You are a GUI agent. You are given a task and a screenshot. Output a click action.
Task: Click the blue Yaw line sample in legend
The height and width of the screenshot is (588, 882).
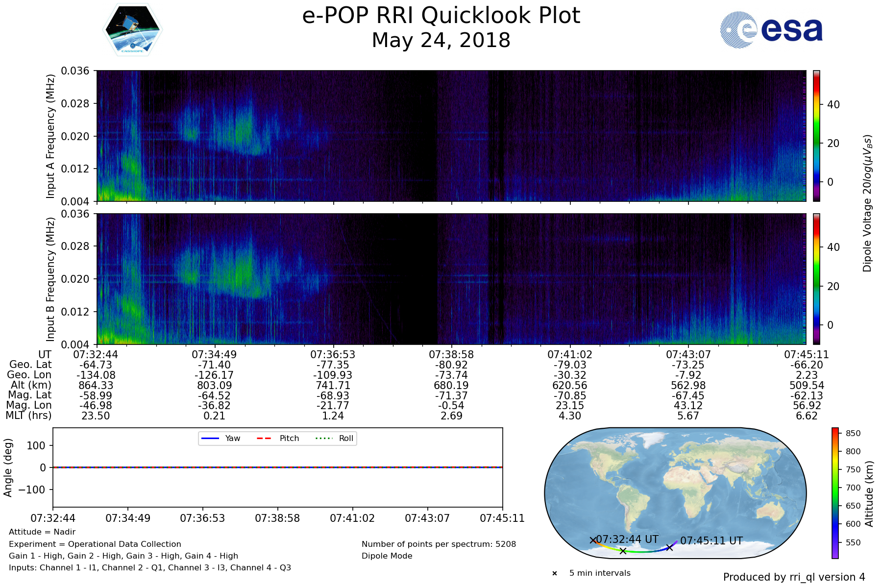coord(210,439)
